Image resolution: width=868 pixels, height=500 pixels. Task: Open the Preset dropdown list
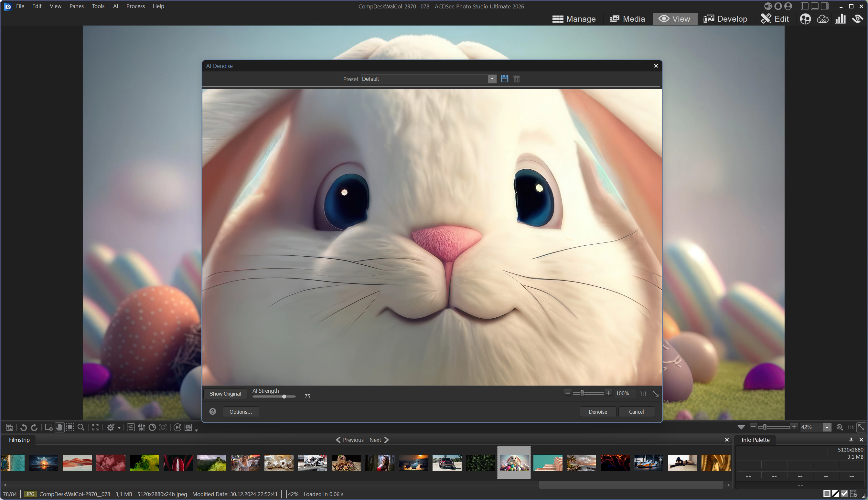[x=492, y=79]
